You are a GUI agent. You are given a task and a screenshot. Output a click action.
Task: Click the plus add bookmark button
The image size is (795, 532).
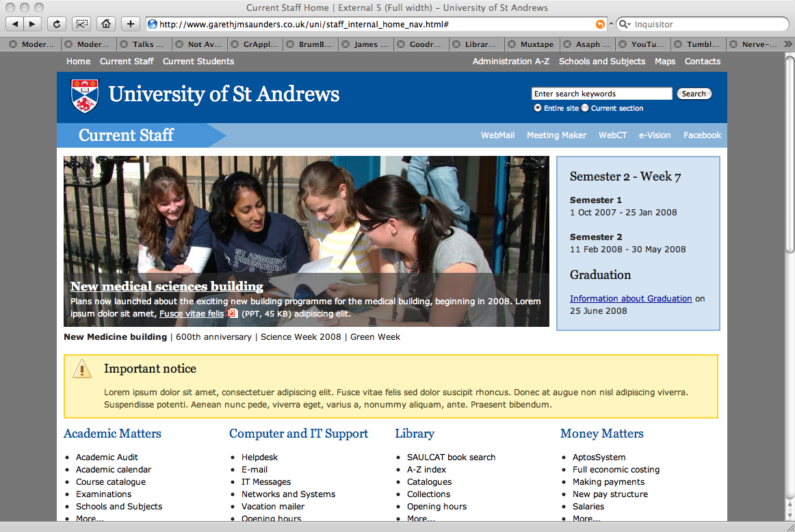click(130, 24)
